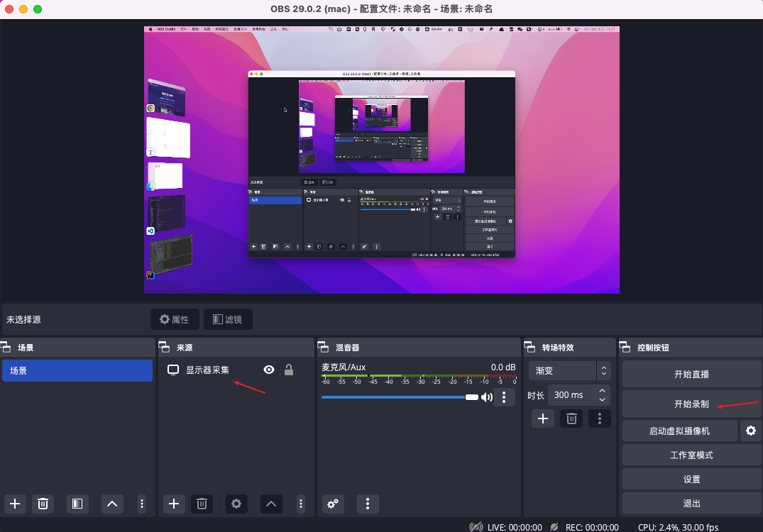Mute the 麦克风/Aux speaker icon

click(487, 397)
